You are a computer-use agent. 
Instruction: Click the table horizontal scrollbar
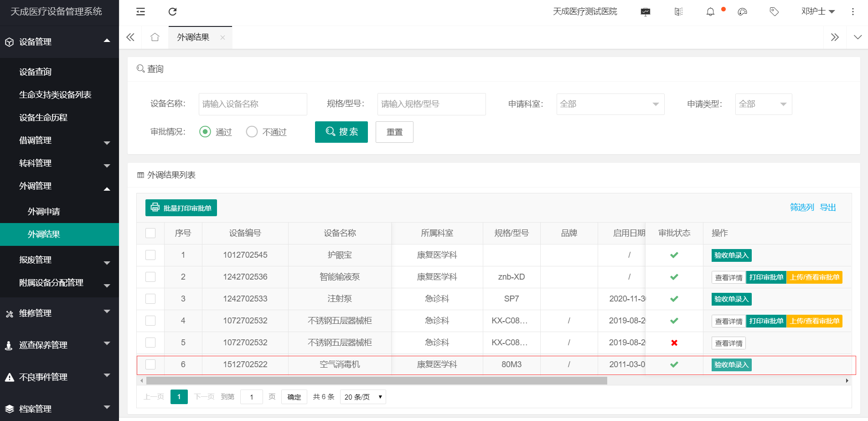(x=377, y=380)
